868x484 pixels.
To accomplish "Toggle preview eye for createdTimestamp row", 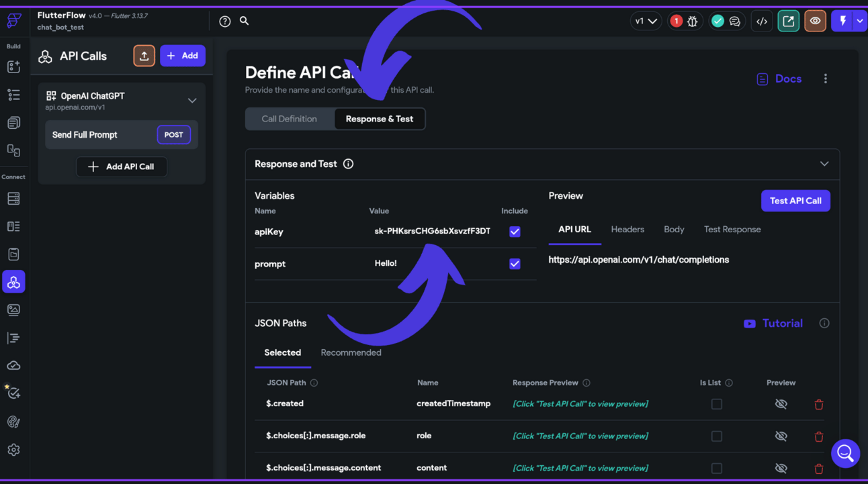I will (x=781, y=404).
